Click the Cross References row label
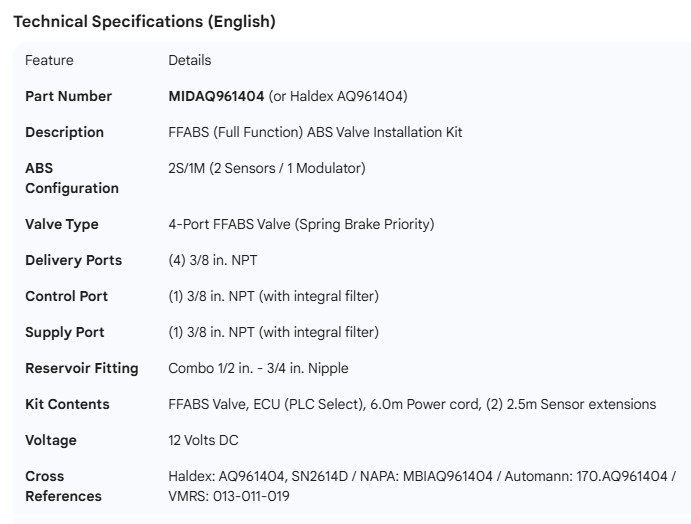Viewport: 691px width, 524px height. pyautogui.click(x=63, y=486)
